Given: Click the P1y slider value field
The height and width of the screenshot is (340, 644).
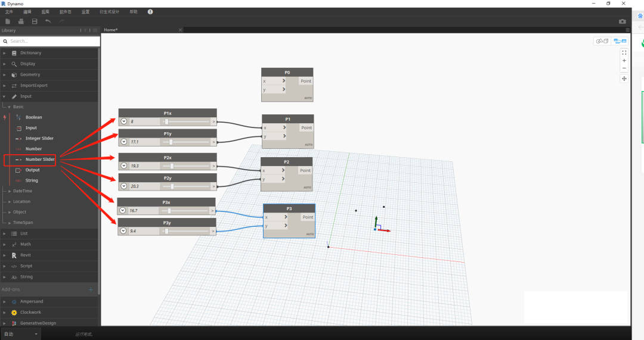Looking at the screenshot, I should pos(144,142).
